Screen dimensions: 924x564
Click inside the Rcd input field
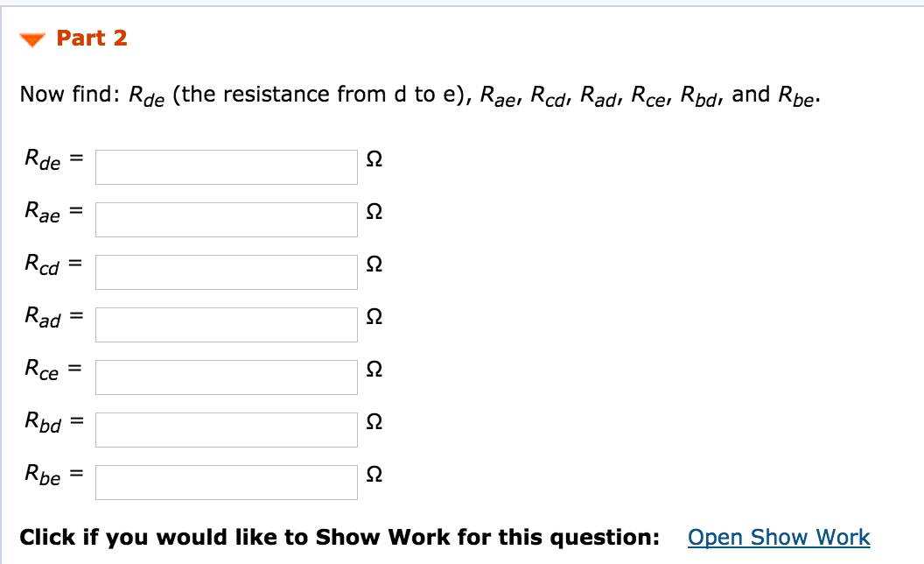[226, 271]
